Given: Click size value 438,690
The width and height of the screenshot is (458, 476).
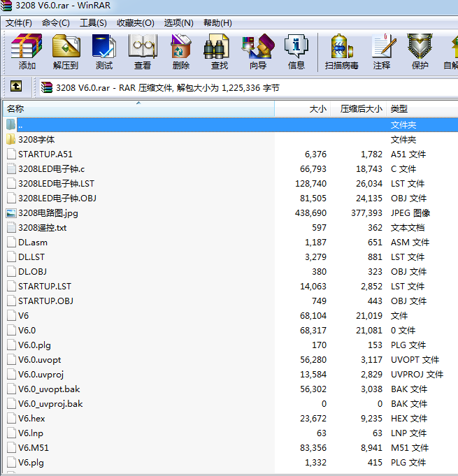Looking at the screenshot, I should point(310,213).
